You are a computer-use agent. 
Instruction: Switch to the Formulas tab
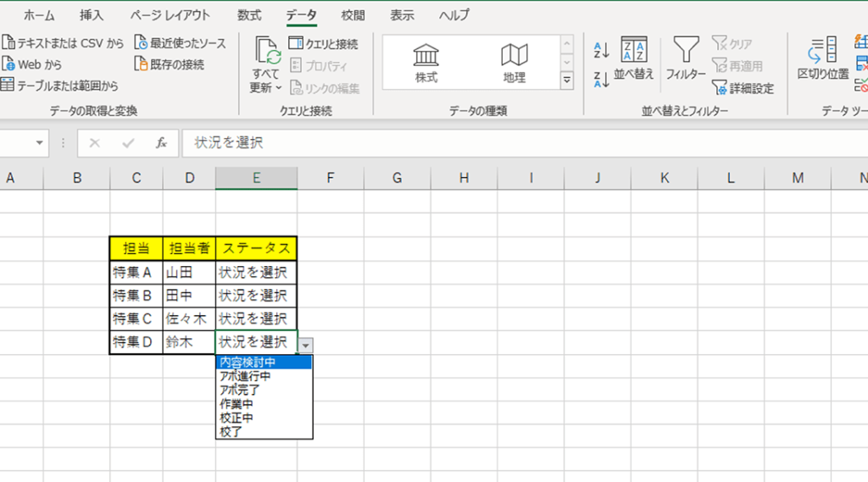point(249,15)
